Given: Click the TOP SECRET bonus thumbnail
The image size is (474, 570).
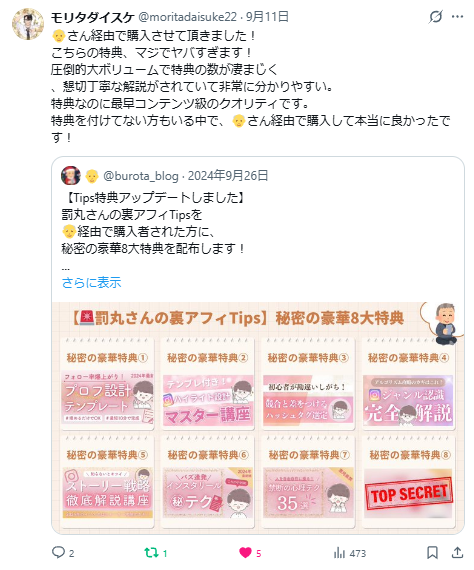Looking at the screenshot, I should point(408,494).
